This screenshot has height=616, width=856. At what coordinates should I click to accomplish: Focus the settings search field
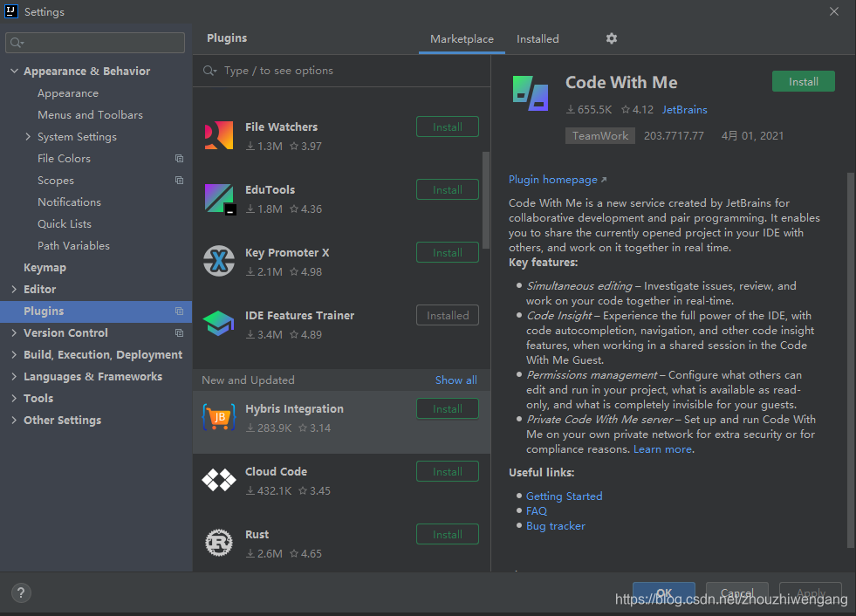95,43
